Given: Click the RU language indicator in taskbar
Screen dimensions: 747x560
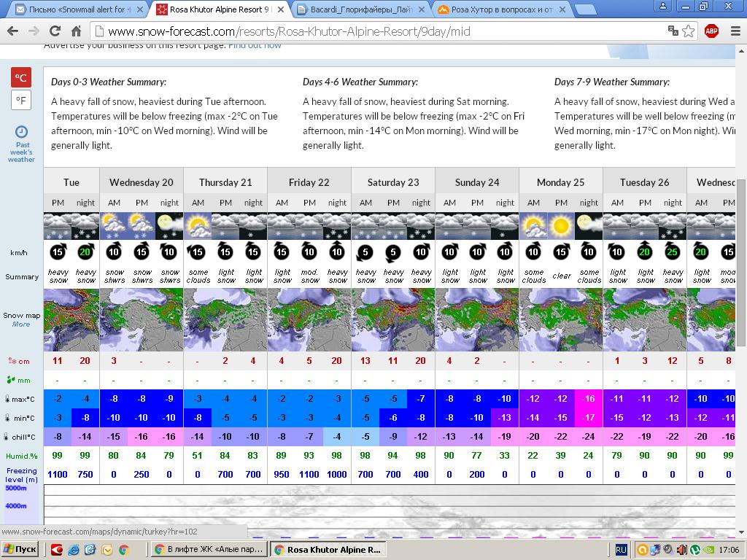Looking at the screenshot, I should [x=622, y=550].
